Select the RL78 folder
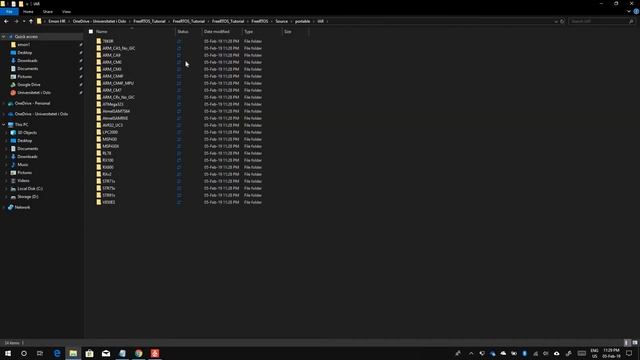 point(107,153)
